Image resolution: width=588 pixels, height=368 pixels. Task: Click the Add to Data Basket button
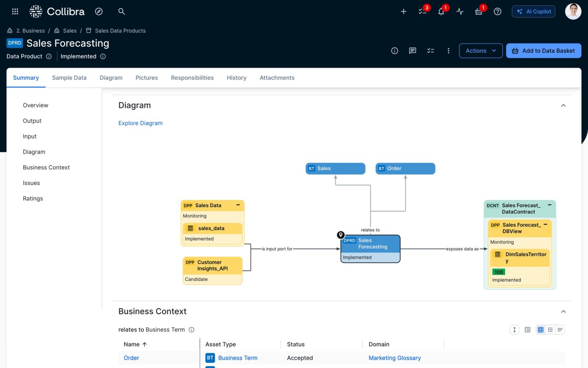point(543,51)
